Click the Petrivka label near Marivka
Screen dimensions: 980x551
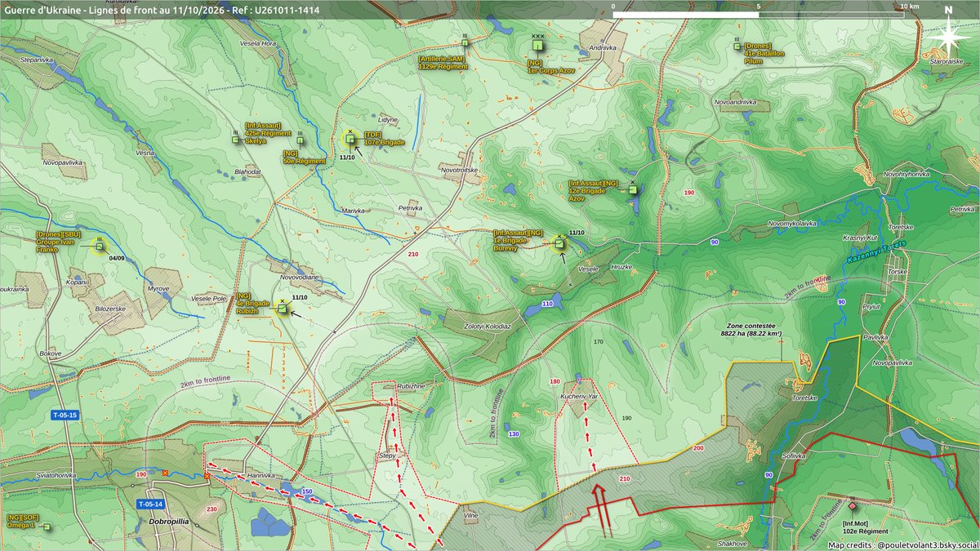410,208
